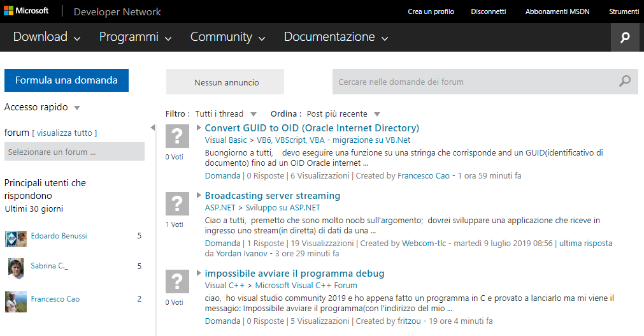Expand the Convert GUID to OID thread preview
The image size is (644, 336).
click(199, 128)
